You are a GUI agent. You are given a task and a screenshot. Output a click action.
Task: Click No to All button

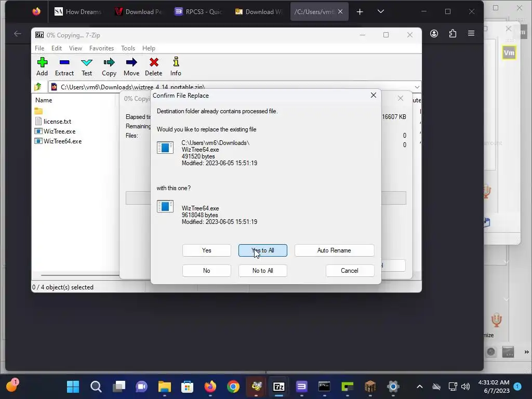coord(262,270)
